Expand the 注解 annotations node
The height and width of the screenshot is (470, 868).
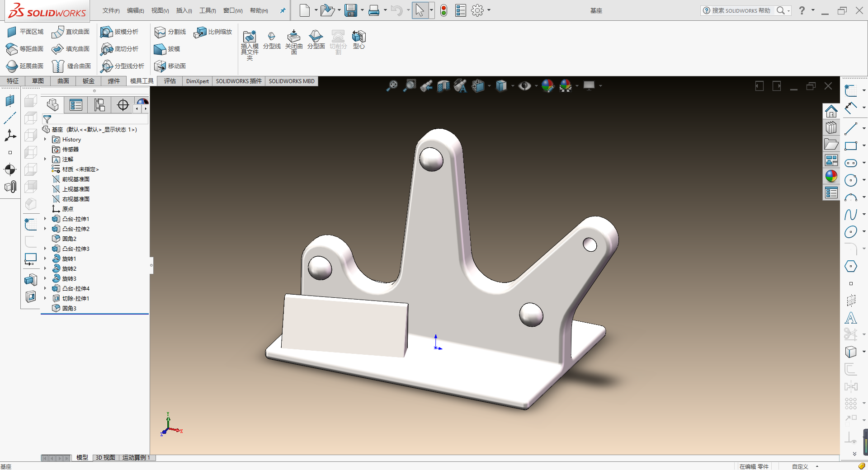(45, 160)
